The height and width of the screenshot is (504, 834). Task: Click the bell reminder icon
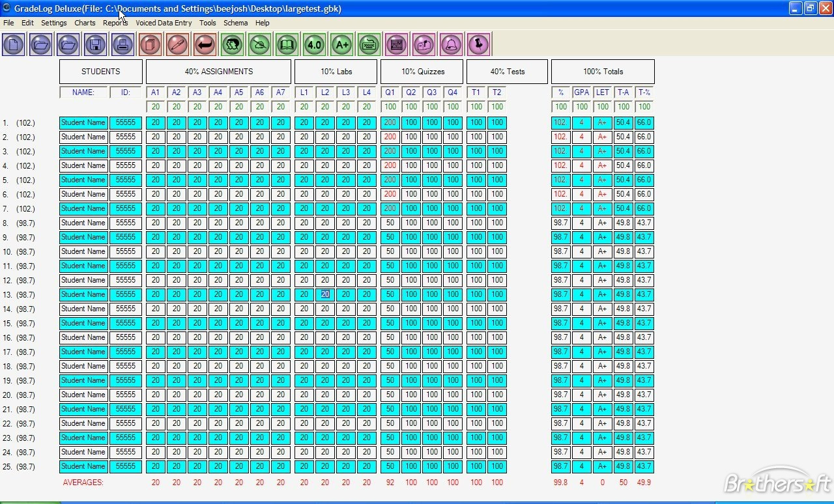point(451,44)
